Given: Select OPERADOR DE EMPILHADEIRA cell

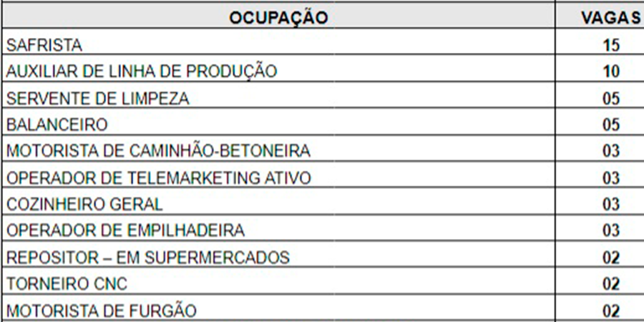Looking at the screenshot, I should (x=278, y=230).
